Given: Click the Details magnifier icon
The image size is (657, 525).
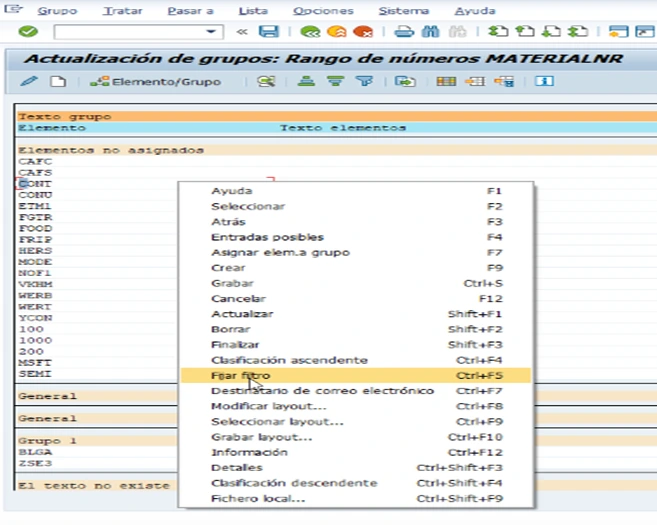Looking at the screenshot, I should coord(266,81).
